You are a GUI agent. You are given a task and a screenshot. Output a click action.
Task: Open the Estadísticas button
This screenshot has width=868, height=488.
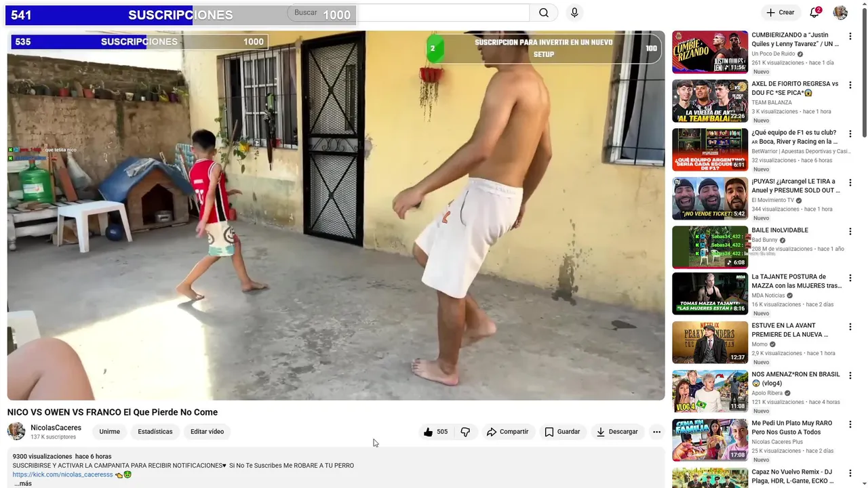155,432
